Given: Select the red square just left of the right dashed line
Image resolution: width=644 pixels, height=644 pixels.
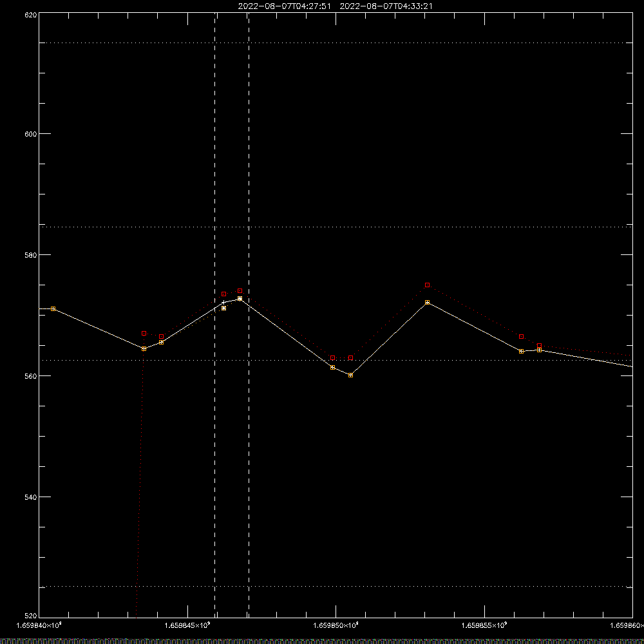Looking at the screenshot, I should pyautogui.click(x=240, y=291).
